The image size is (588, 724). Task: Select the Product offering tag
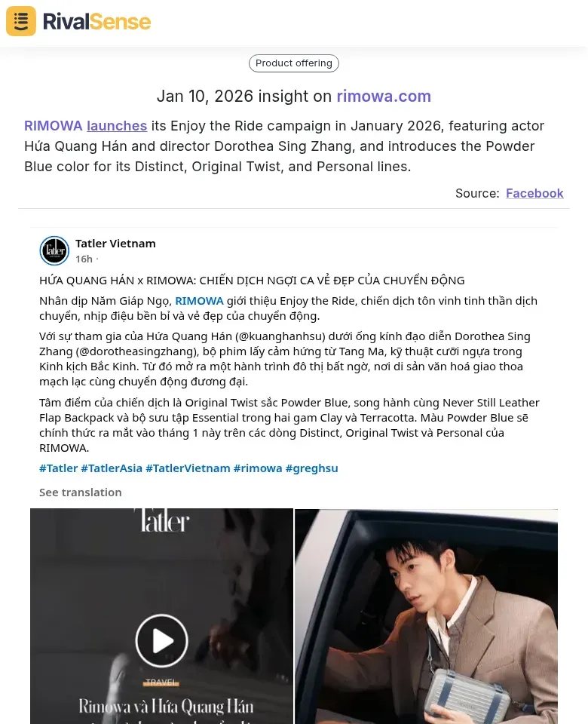point(293,63)
